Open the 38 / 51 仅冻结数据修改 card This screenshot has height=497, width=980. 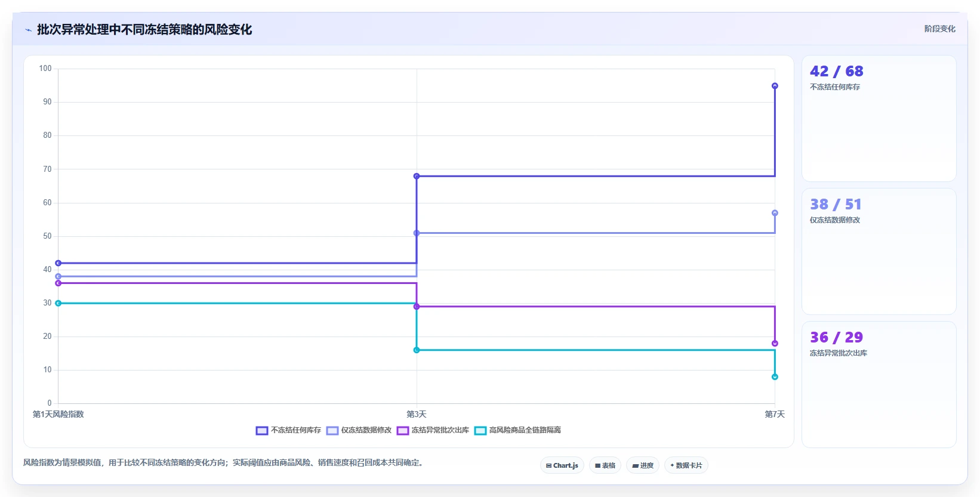879,252
